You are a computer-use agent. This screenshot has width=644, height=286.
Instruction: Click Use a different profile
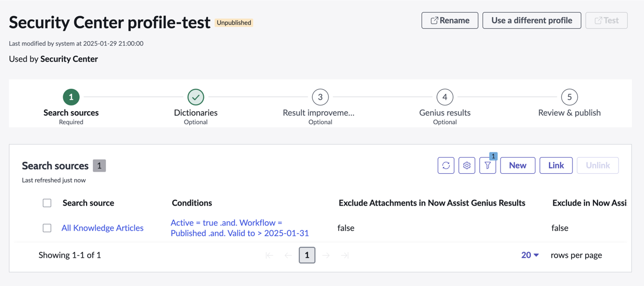tap(532, 20)
